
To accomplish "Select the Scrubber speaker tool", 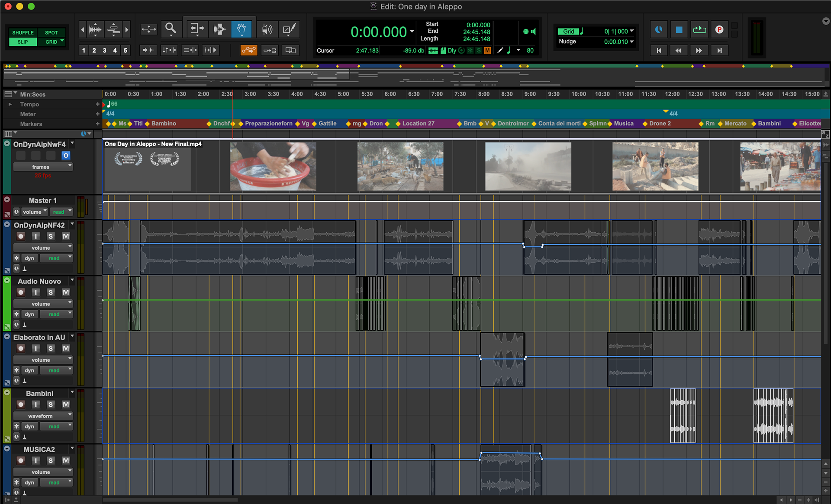I will 267,29.
